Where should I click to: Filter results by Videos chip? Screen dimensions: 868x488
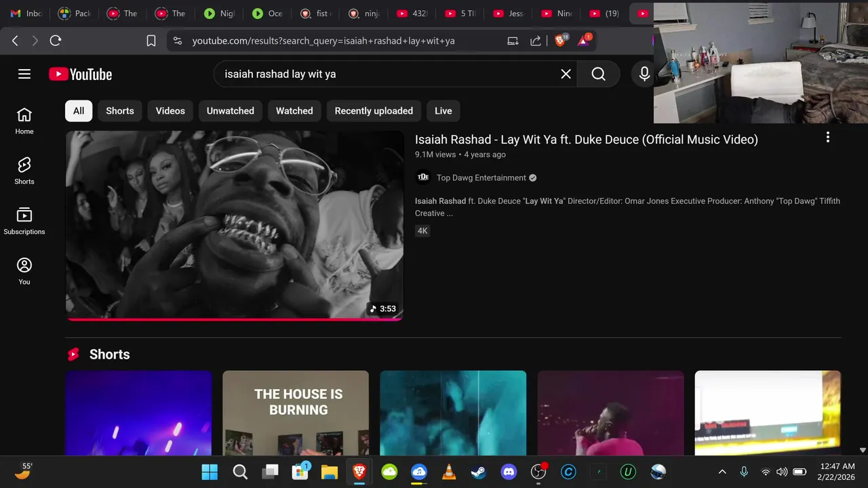pos(170,111)
